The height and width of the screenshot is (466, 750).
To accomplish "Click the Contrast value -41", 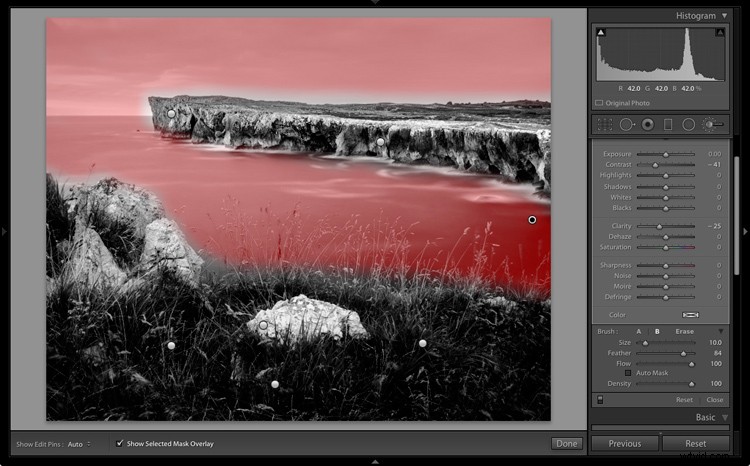I will [715, 165].
